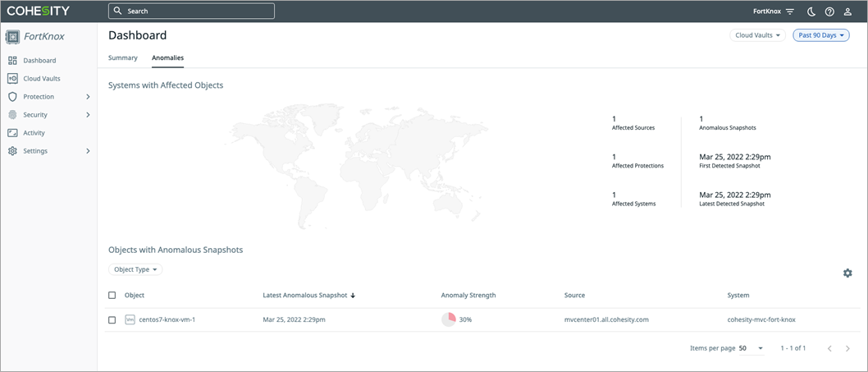Viewport: 868px width, 372px height.
Task: Click the Object column header
Action: [135, 296]
